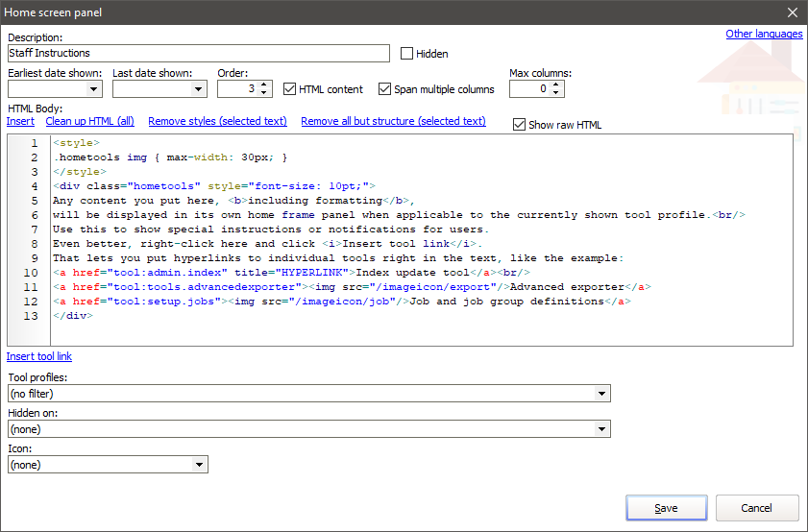This screenshot has width=808, height=532.
Task: Click the Insert tool link hyperlink
Action: [x=39, y=356]
